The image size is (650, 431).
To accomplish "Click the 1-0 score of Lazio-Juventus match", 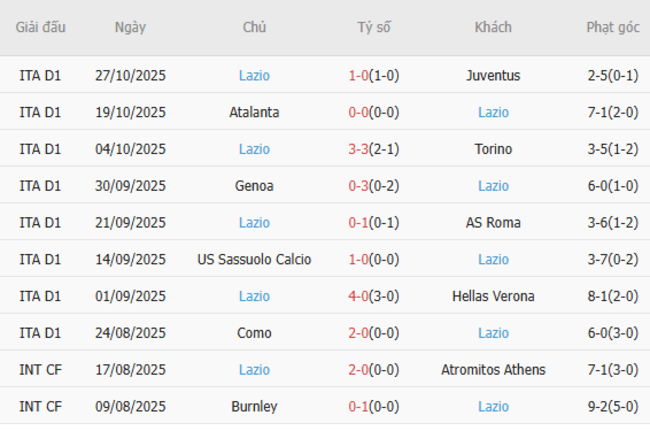I will [x=358, y=75].
